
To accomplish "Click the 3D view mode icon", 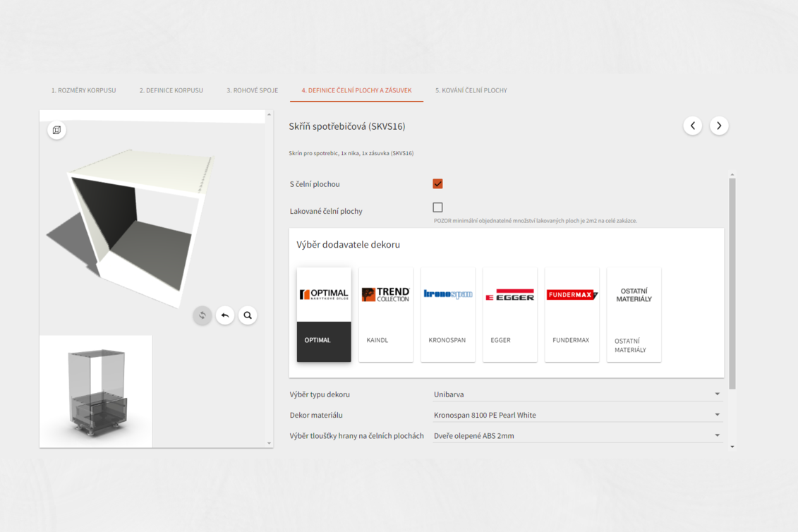I will [x=56, y=130].
